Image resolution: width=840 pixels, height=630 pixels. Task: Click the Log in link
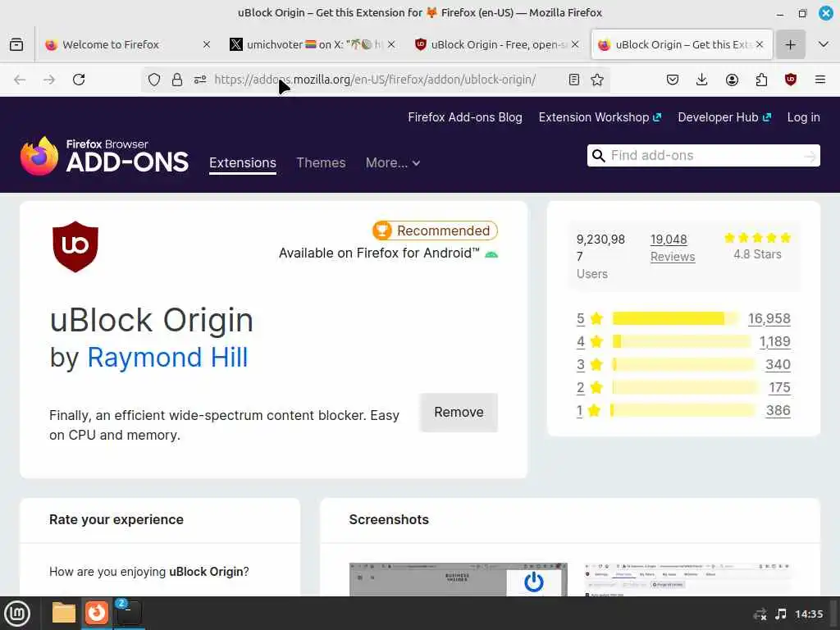click(x=803, y=117)
